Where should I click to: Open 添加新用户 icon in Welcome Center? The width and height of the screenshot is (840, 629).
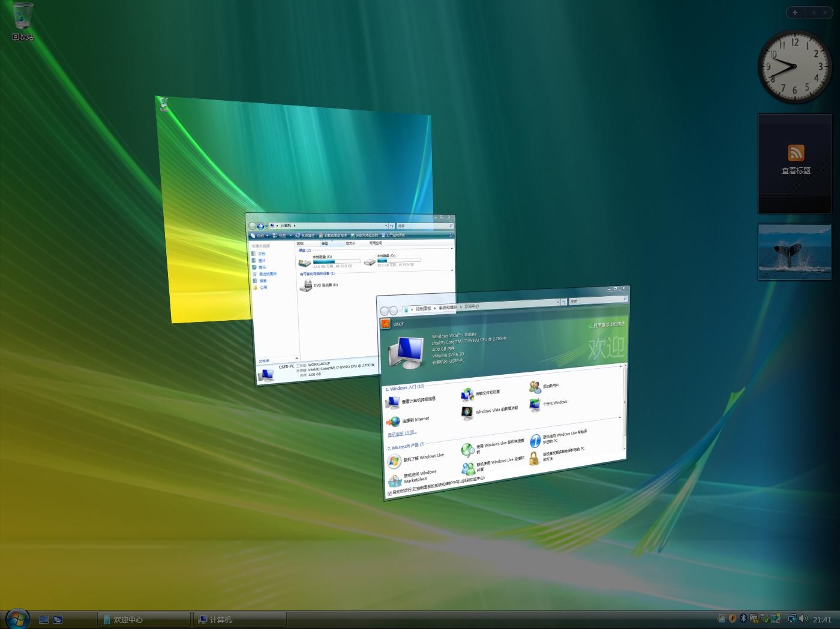[535, 387]
